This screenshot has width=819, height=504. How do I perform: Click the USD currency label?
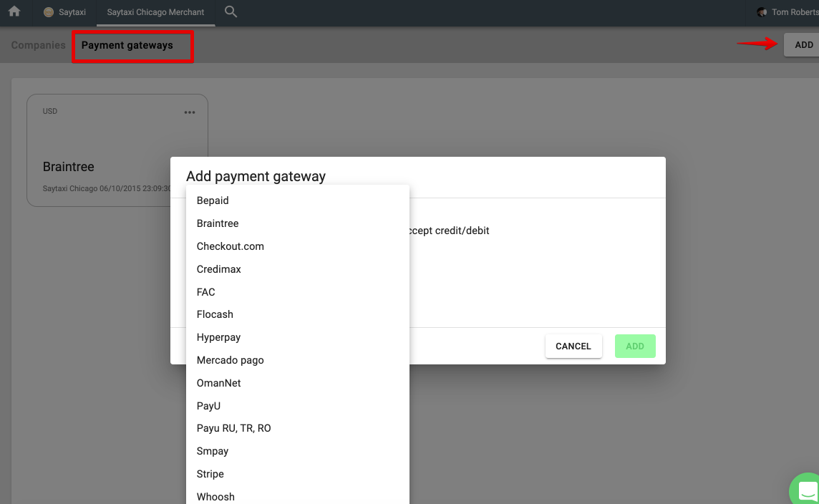pos(49,111)
